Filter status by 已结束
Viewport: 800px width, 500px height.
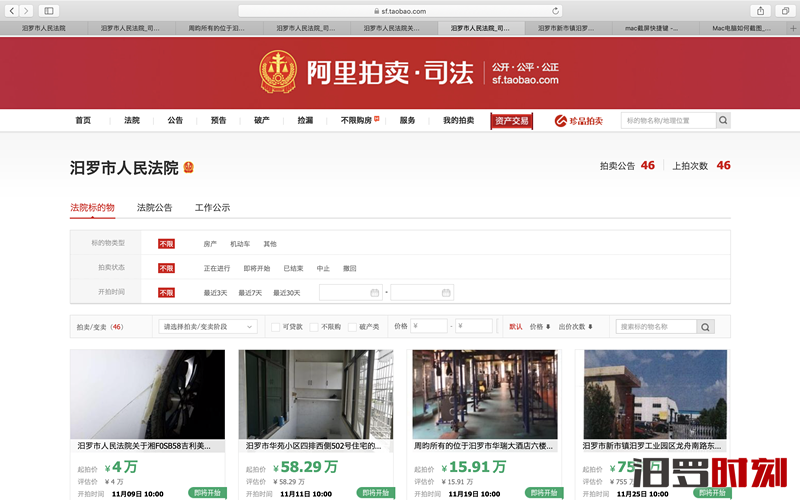point(293,268)
